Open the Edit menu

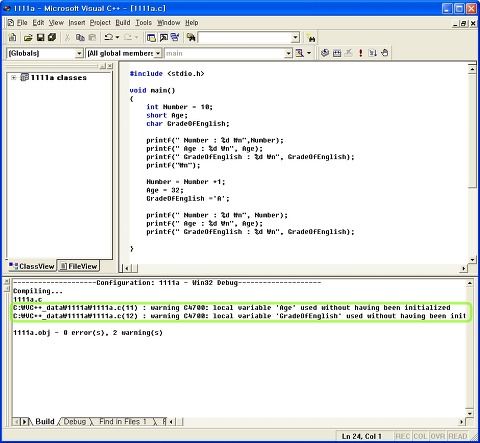pos(38,23)
